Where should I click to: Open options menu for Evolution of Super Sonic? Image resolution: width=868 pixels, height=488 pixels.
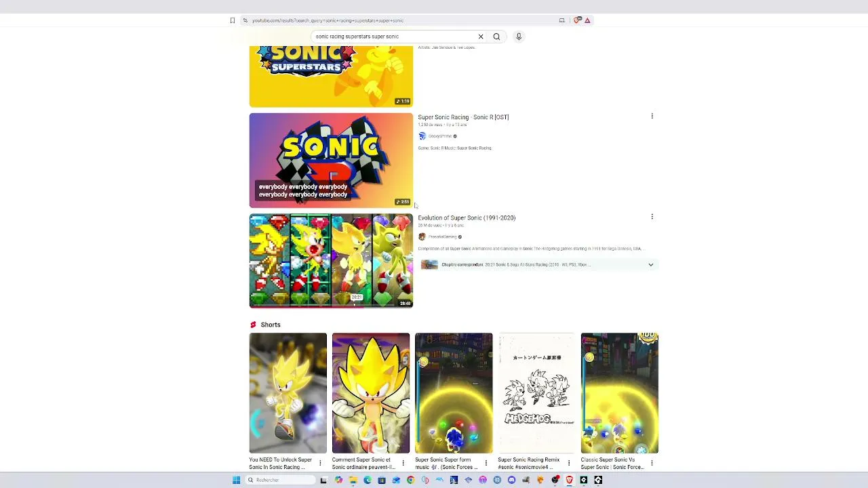click(x=652, y=217)
